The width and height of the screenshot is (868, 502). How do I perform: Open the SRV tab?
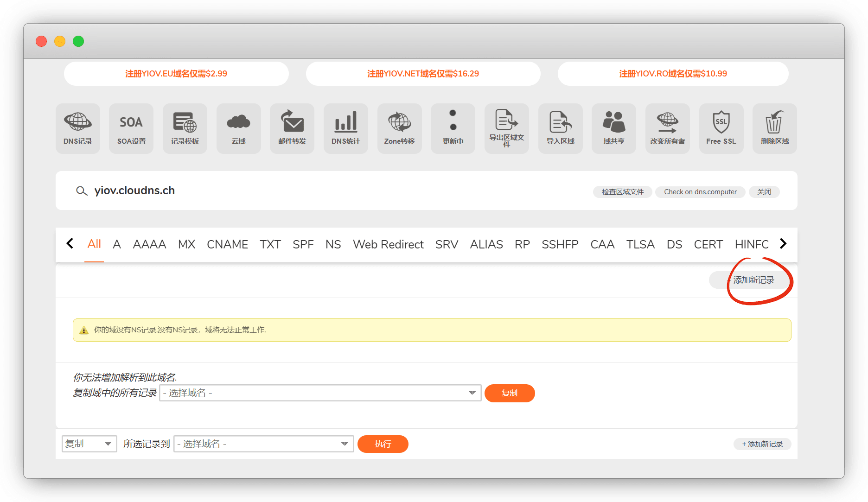447,244
